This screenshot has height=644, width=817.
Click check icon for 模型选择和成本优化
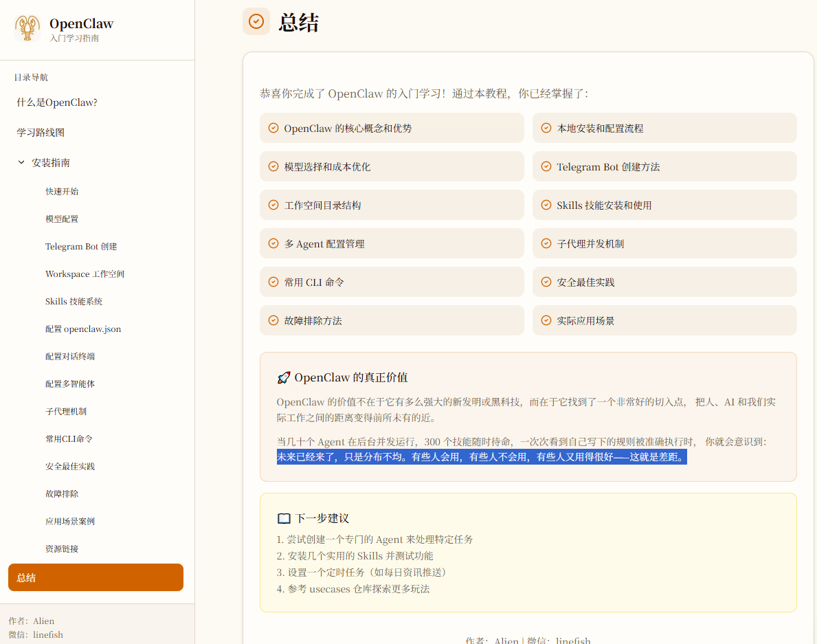tap(273, 166)
